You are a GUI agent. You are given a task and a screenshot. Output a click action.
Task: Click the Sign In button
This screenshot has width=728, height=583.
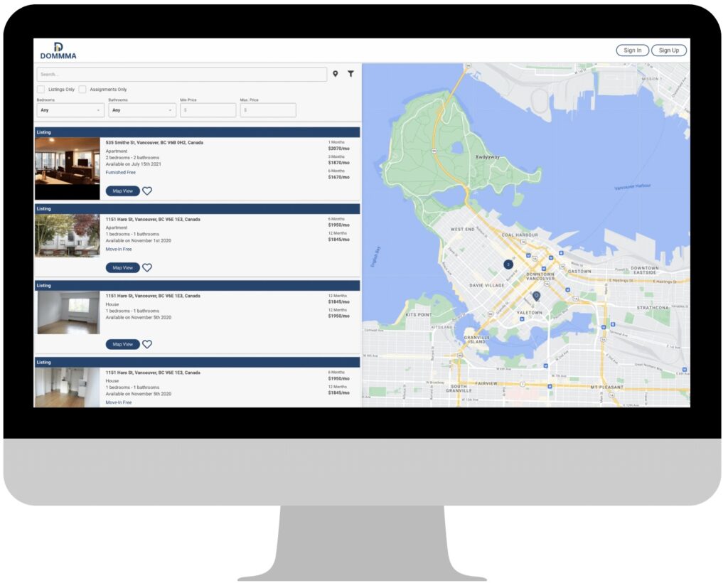[x=632, y=50]
